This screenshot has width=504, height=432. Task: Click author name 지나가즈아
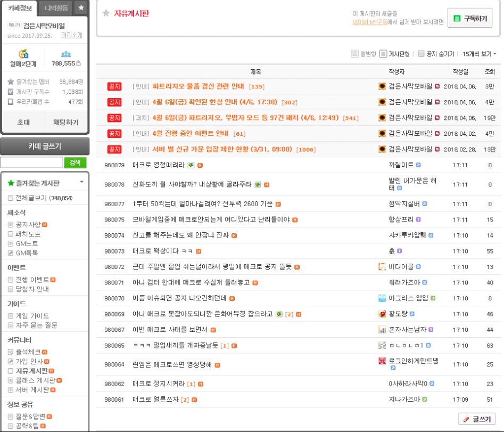pyautogui.click(x=404, y=399)
